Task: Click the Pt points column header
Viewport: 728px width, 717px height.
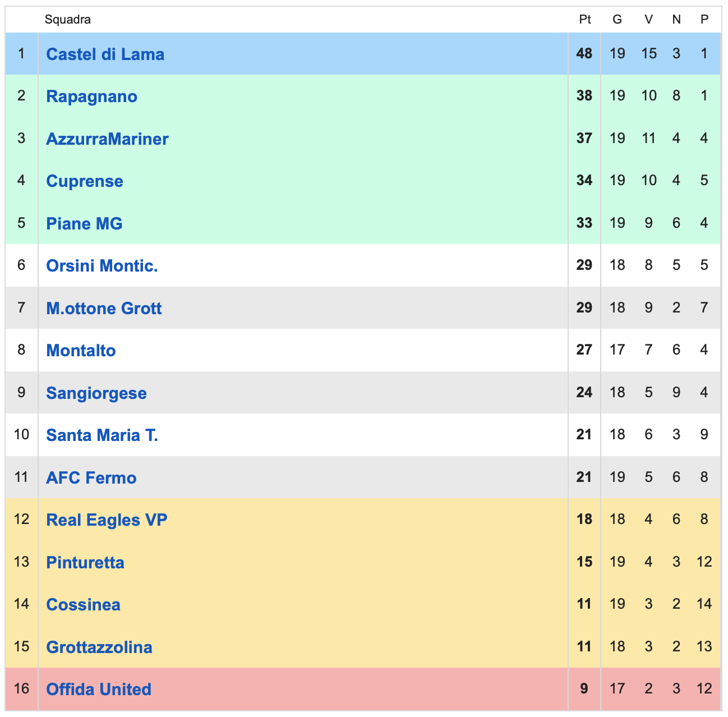Action: (x=584, y=20)
